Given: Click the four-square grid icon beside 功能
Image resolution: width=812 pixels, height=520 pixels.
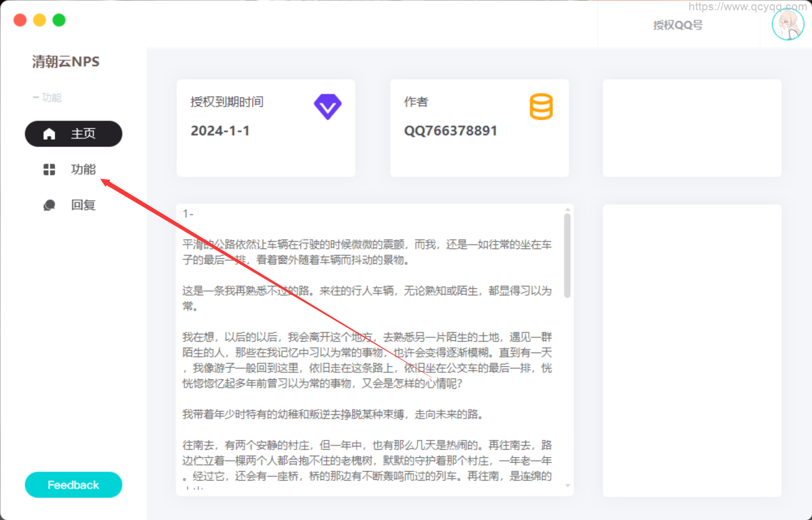Looking at the screenshot, I should coord(49,170).
